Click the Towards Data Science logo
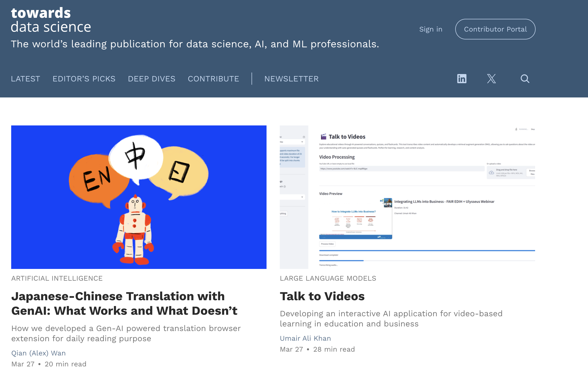 [x=51, y=20]
